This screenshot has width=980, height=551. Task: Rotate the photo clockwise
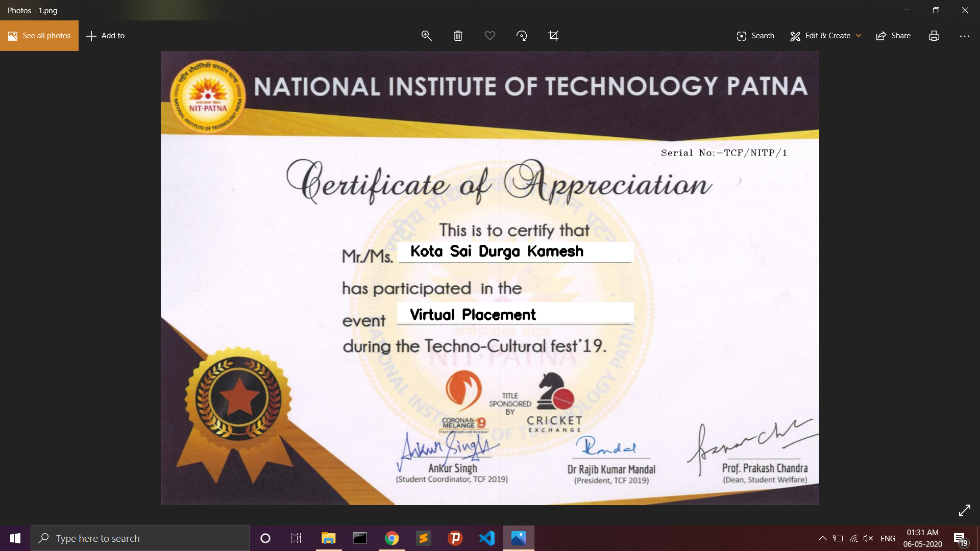(521, 36)
